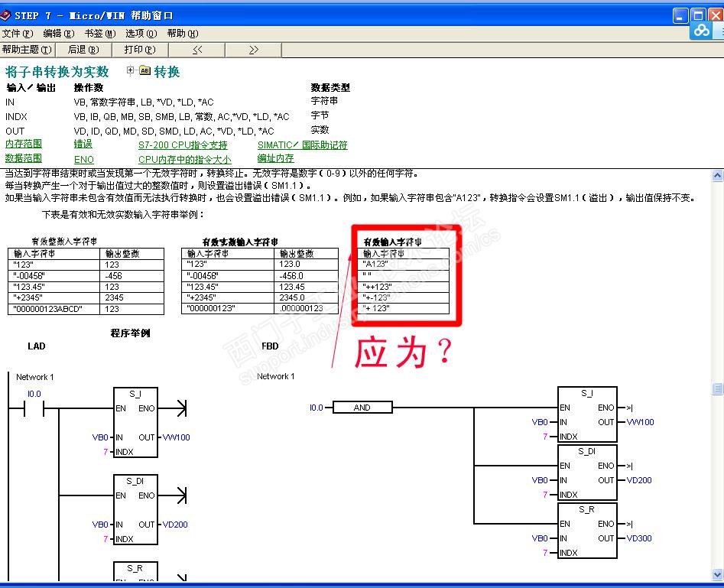Click the VD300 output label in the FBD diagram

pos(639,538)
